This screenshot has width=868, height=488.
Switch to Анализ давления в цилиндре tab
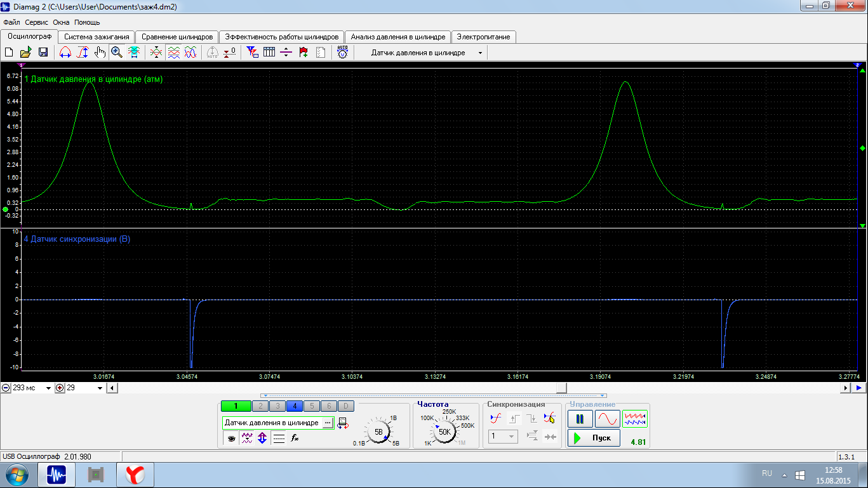tap(398, 37)
